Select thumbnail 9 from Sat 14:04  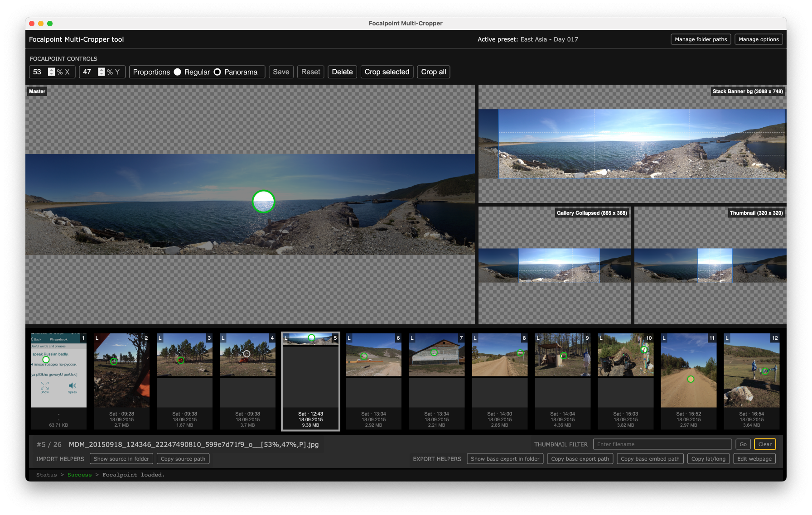pyautogui.click(x=562, y=381)
